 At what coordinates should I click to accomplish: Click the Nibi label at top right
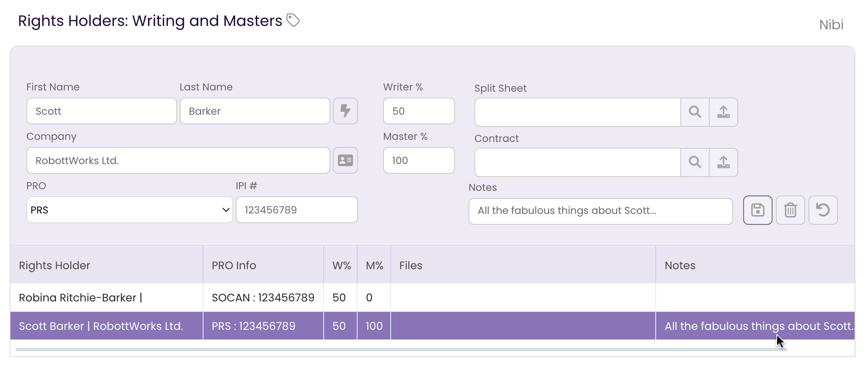(831, 25)
